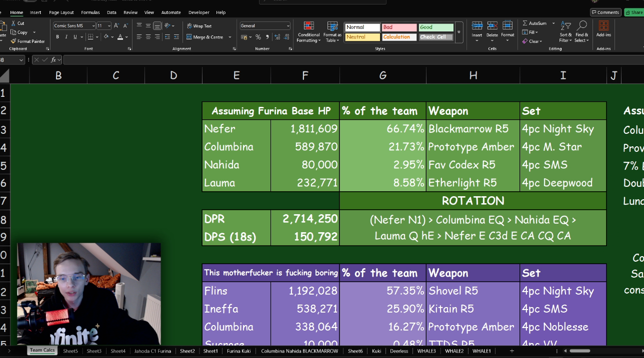Open the Developer ribbon tab
The width and height of the screenshot is (644, 358).
[x=199, y=12]
